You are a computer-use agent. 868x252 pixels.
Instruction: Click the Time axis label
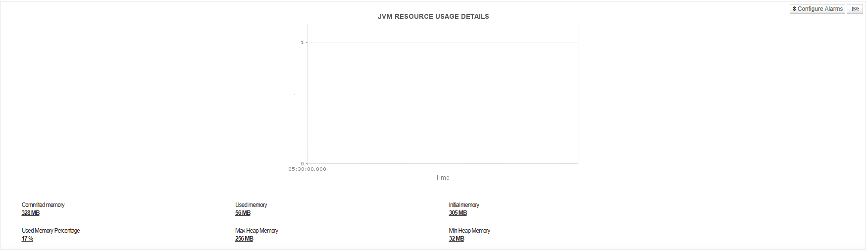443,177
